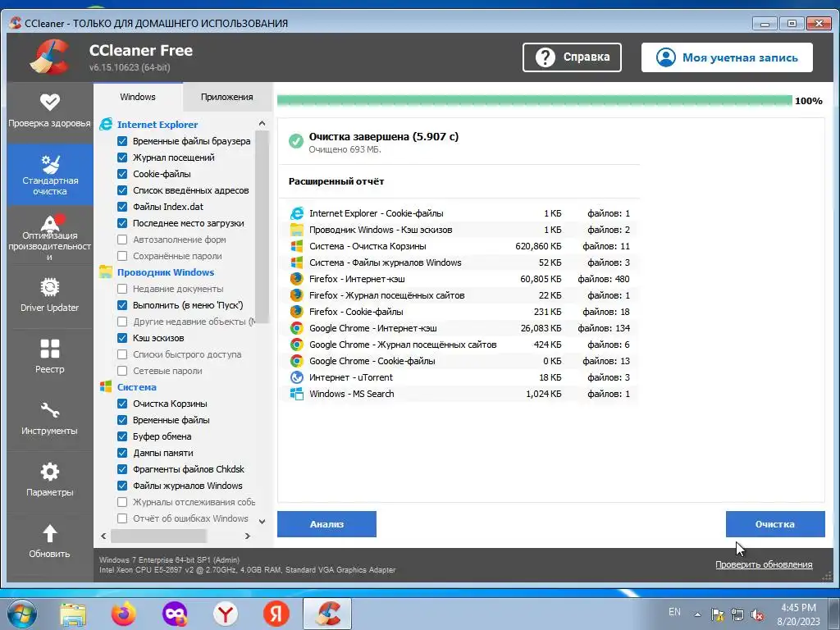Select Система - Очистка Корзины report row
The width and height of the screenshot is (840, 630).
click(459, 246)
